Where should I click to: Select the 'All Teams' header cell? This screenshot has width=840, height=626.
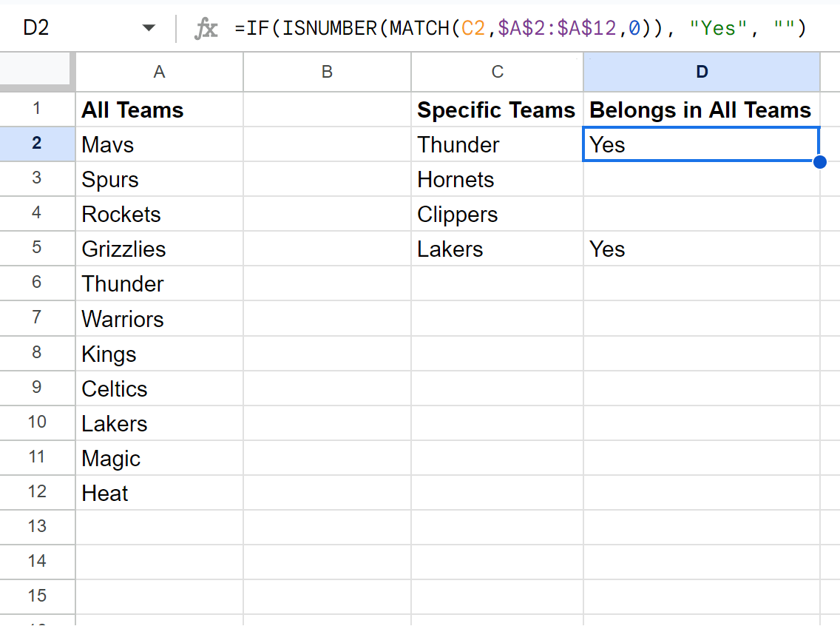[x=159, y=110]
